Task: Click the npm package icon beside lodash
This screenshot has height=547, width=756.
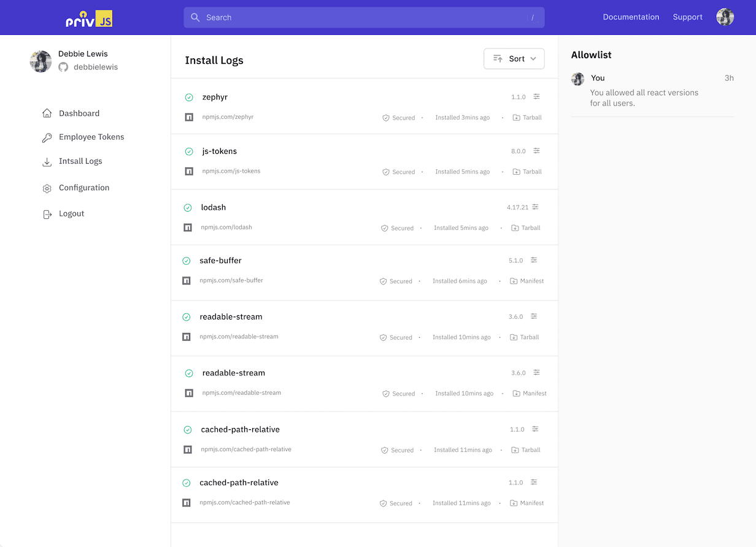Action: pyautogui.click(x=188, y=227)
